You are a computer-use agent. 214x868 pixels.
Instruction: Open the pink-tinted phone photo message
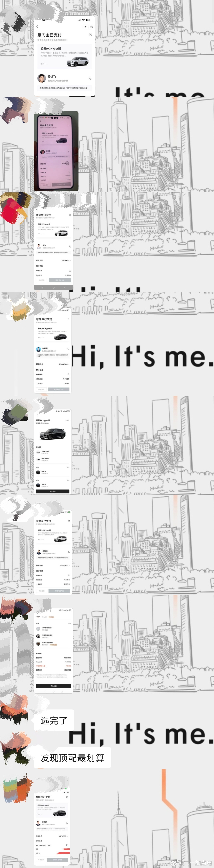[x=56, y=151]
